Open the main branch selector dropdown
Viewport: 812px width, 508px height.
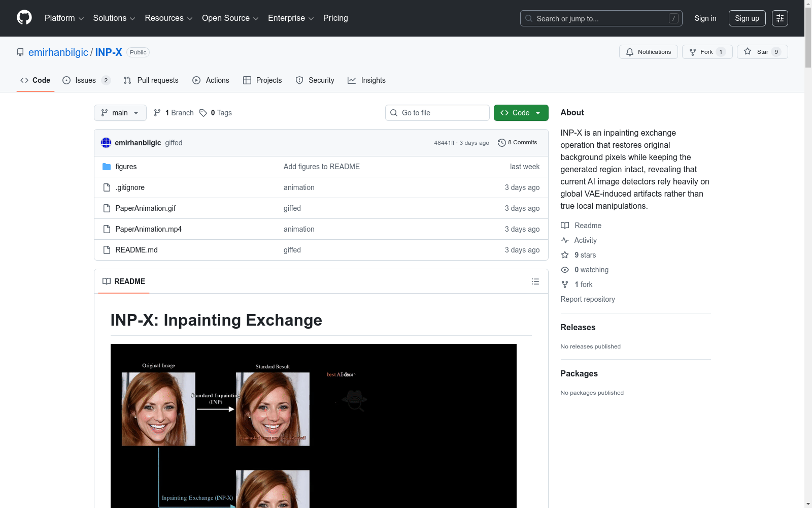120,113
